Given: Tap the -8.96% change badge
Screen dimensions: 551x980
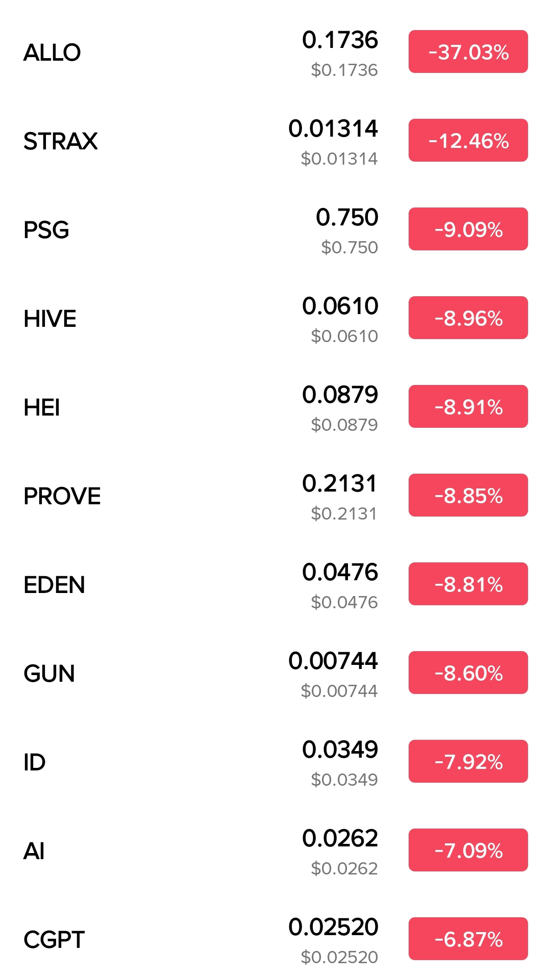Looking at the screenshot, I should [x=468, y=318].
